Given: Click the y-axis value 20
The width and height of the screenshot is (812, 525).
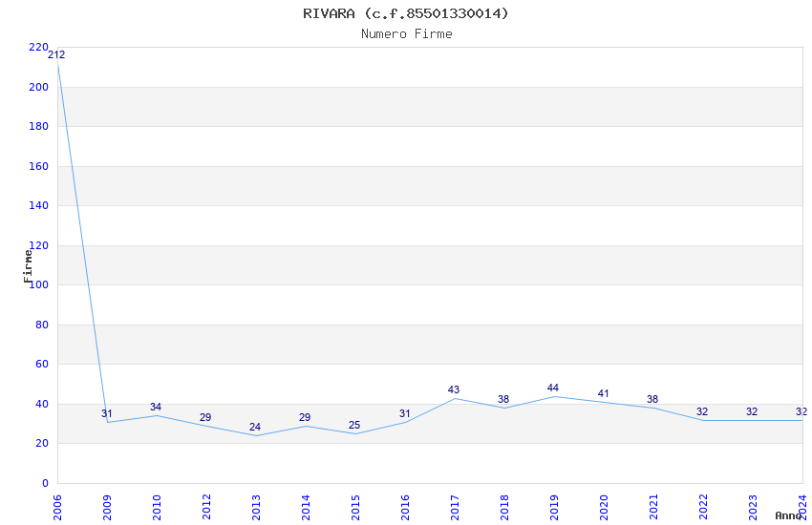Looking at the screenshot, I should pos(42,443).
